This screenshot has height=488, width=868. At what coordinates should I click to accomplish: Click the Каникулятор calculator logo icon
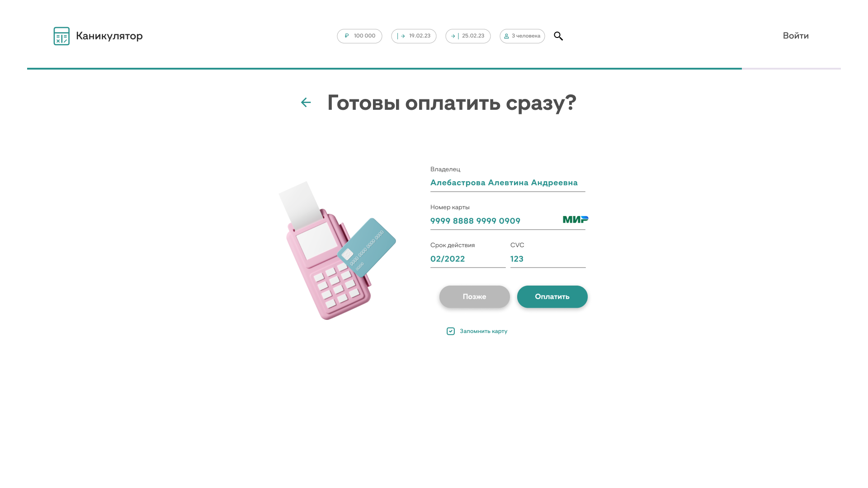(x=61, y=36)
